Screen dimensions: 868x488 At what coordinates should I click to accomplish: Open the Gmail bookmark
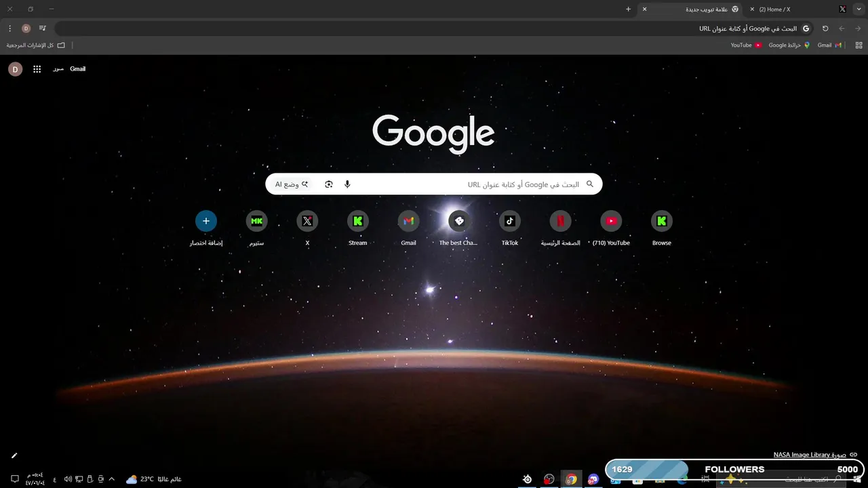[x=829, y=45]
